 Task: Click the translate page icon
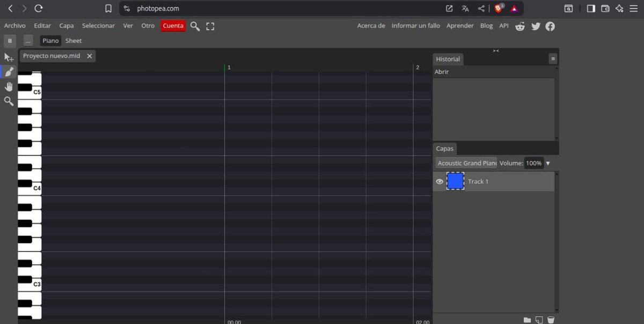tap(465, 9)
